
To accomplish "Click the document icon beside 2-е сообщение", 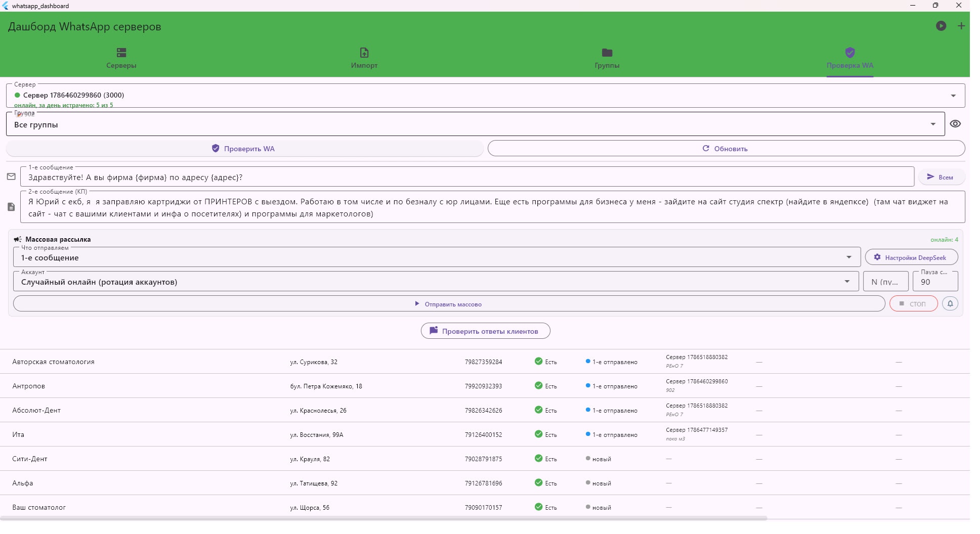I will [11, 207].
